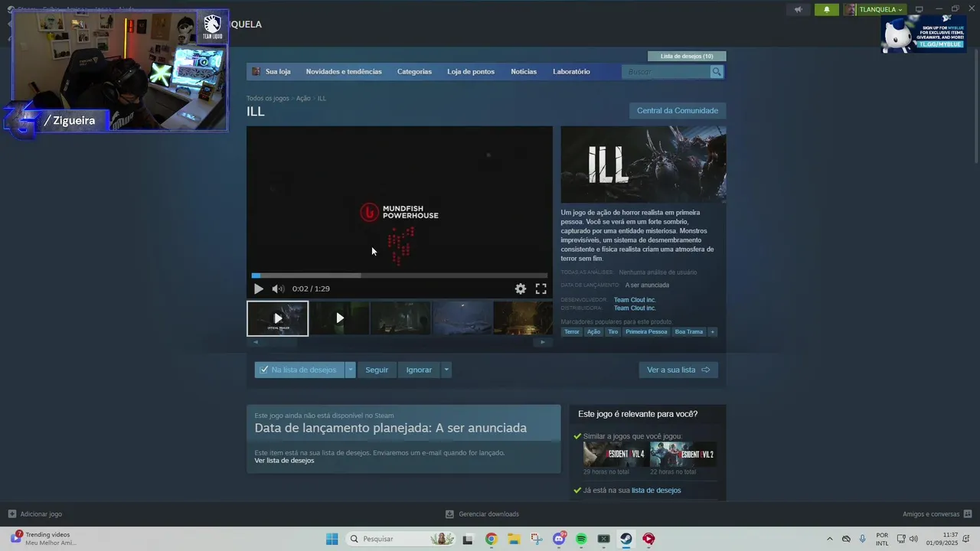The image size is (980, 551).
Task: Go to 'Ação' breadcrumb link
Action: coord(303,99)
